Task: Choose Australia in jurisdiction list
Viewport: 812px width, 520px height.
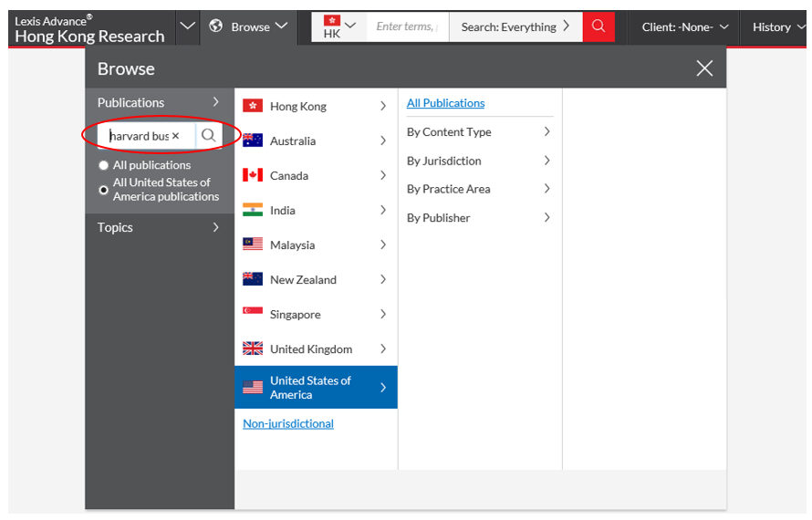Action: pos(316,140)
